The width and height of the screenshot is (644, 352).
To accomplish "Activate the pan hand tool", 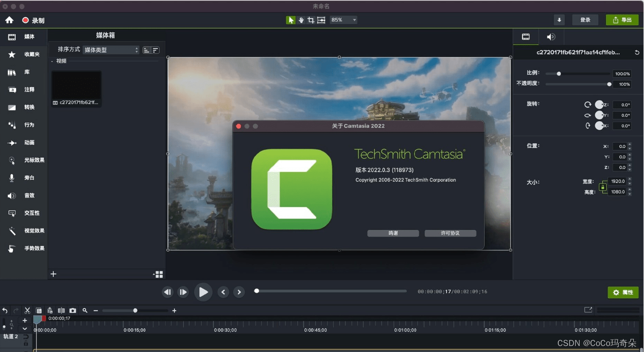I will (x=301, y=20).
